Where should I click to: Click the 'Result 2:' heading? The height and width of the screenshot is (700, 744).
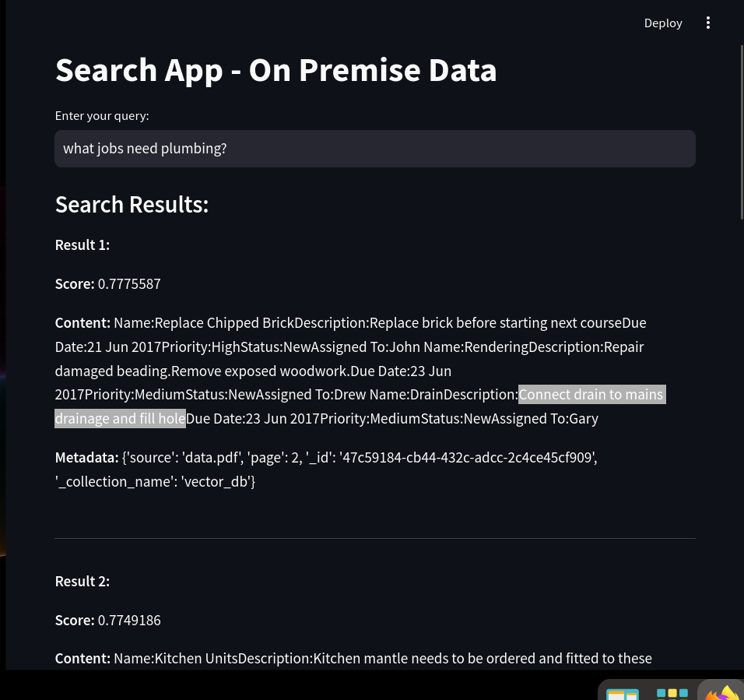click(x=82, y=581)
